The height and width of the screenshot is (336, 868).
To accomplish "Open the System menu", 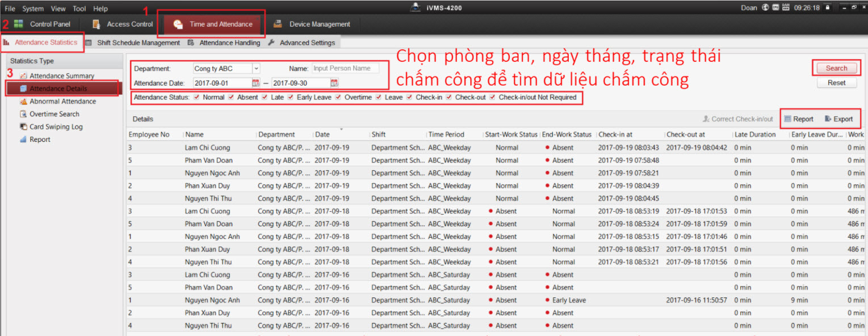I will pos(33,9).
